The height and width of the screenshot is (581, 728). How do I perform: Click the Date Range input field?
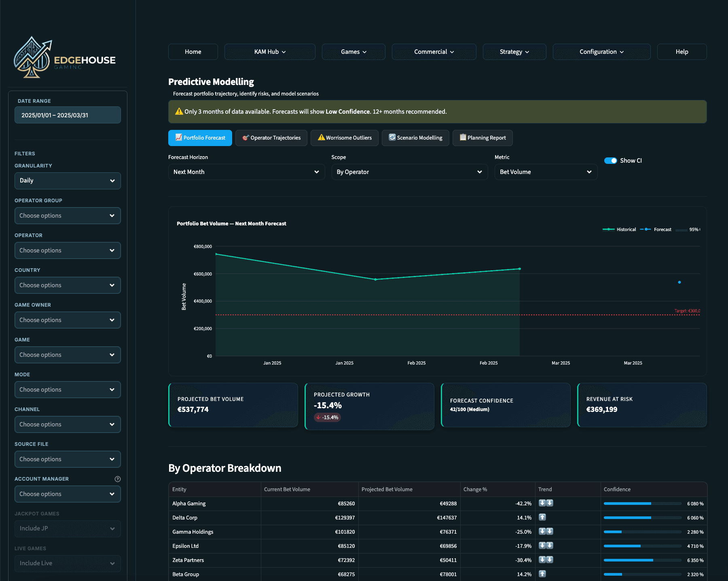pos(68,115)
